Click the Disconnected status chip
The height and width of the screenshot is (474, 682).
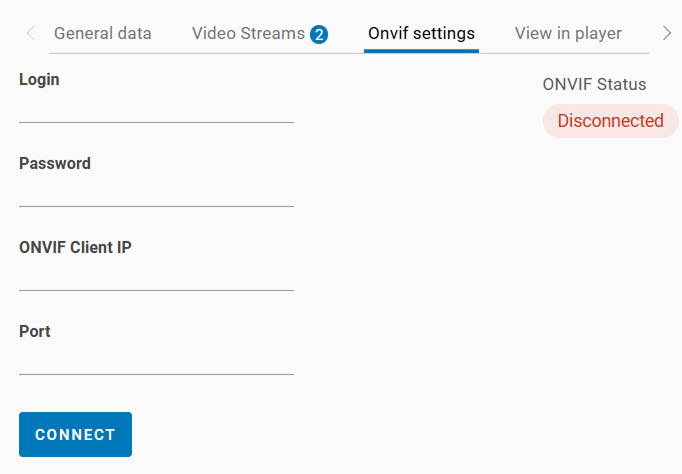[x=610, y=121]
